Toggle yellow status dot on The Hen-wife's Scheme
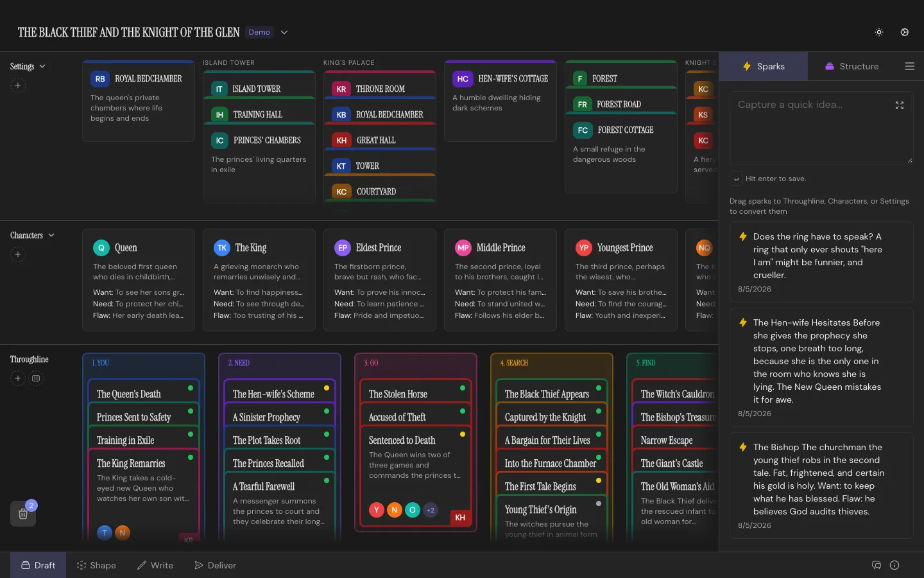Viewport: 924px width, 578px height. tap(327, 388)
